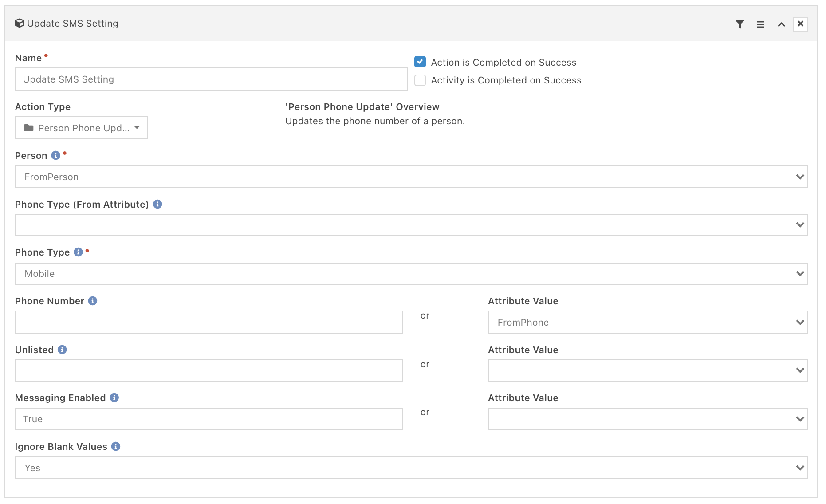
Task: Check Activity is Completed on Success
Action: (420, 80)
